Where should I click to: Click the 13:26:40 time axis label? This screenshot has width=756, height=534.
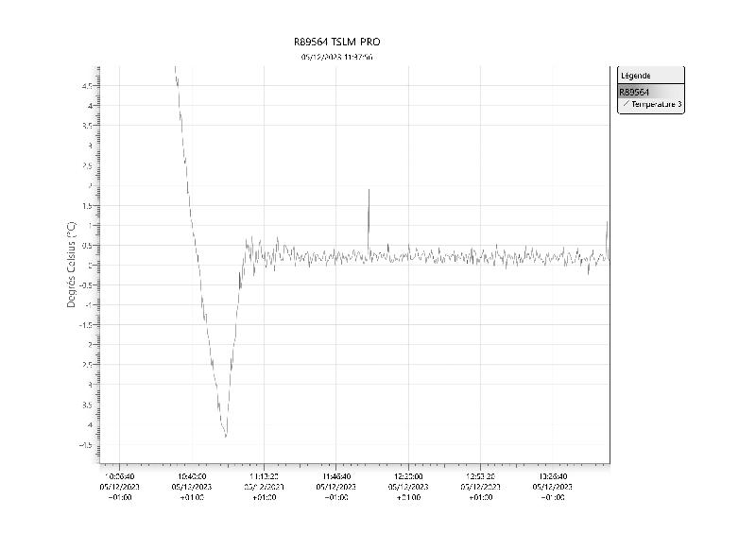[554, 477]
